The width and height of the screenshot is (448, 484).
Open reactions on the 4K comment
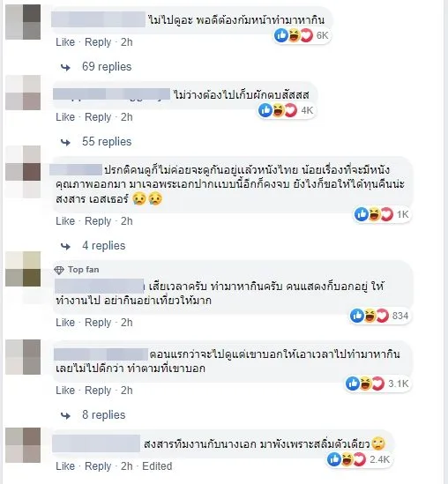286,110
